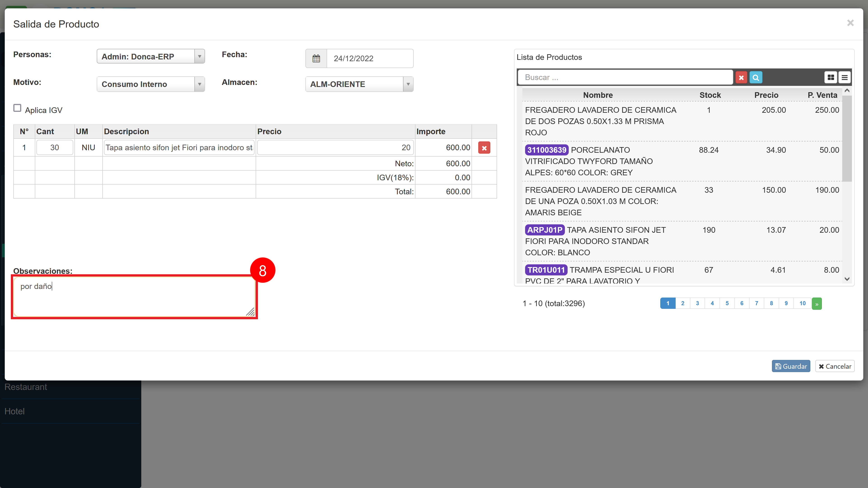868x488 pixels.
Task: Click the Buscar product search field
Action: point(625,77)
